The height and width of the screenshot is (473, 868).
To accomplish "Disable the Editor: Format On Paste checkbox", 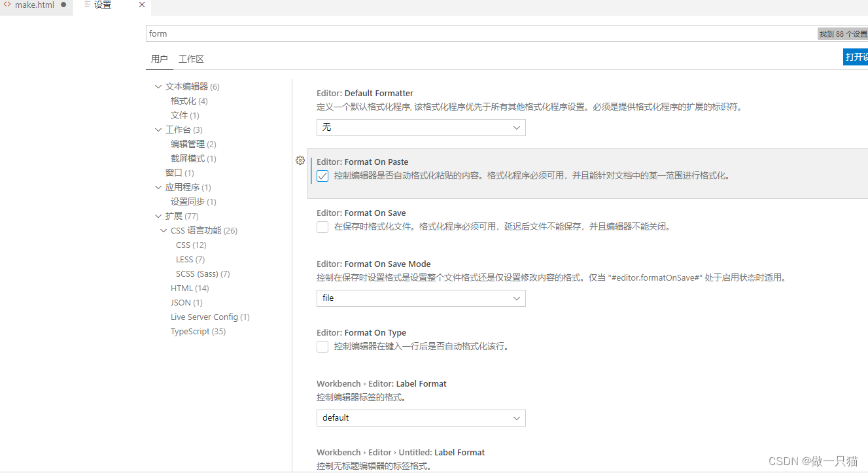I will [x=322, y=175].
